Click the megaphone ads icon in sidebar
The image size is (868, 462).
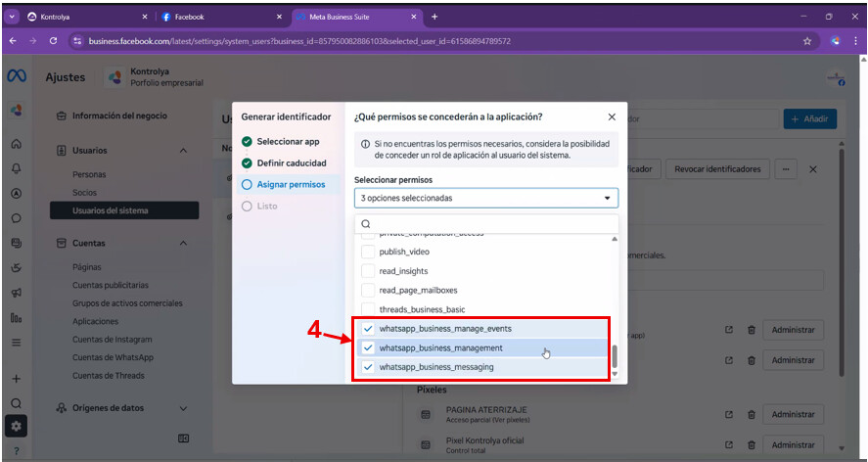[x=16, y=293]
